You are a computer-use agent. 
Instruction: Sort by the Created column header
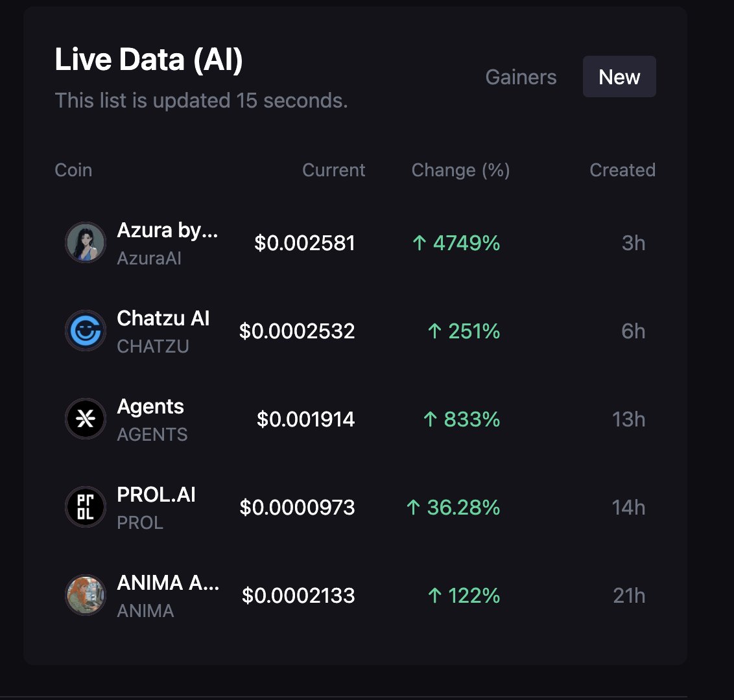tap(622, 170)
